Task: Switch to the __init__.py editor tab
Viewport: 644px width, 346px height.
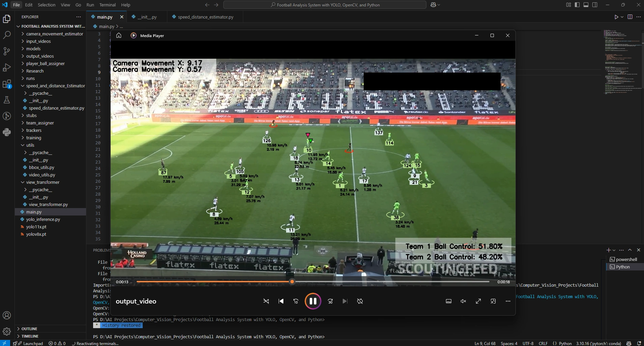Action: click(x=147, y=17)
